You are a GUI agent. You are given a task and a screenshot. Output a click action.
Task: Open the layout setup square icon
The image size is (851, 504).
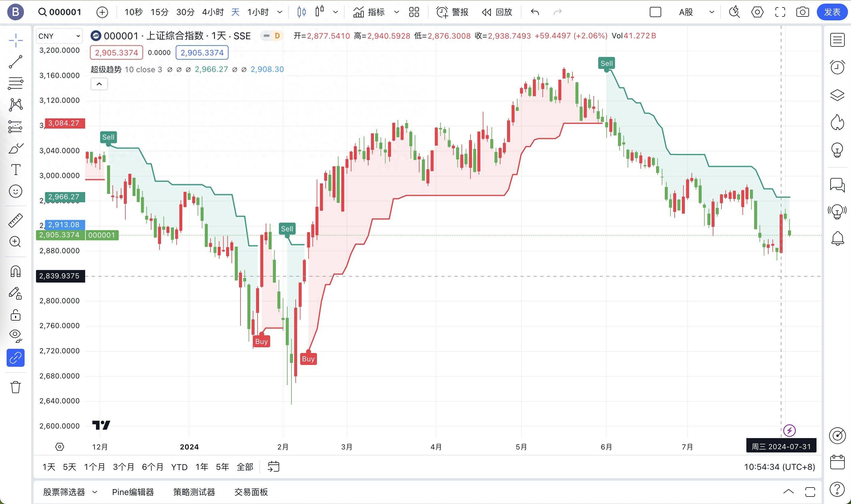tap(655, 12)
